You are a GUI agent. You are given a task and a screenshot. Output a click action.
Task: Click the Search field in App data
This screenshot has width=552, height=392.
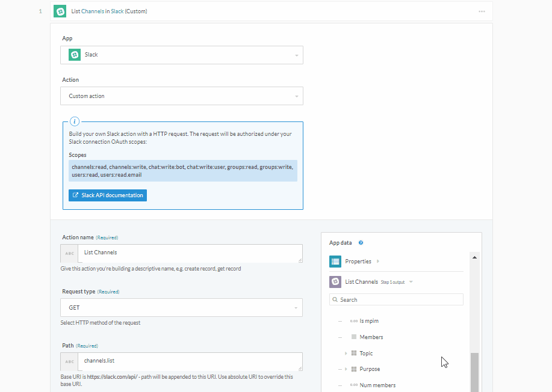pos(396,299)
